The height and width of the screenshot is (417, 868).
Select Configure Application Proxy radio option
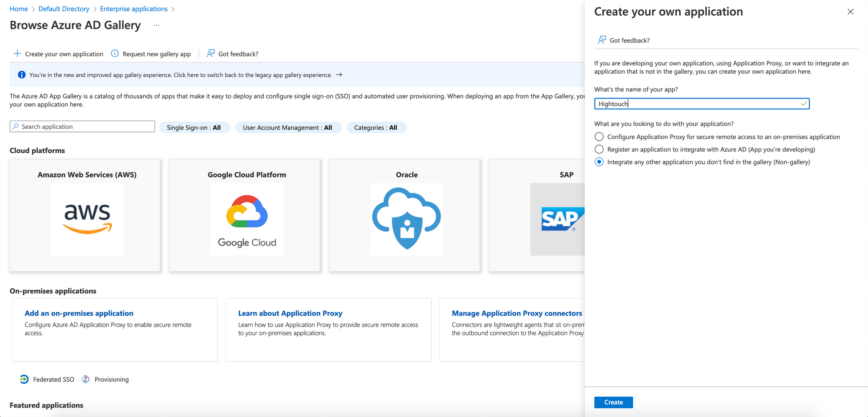(599, 137)
